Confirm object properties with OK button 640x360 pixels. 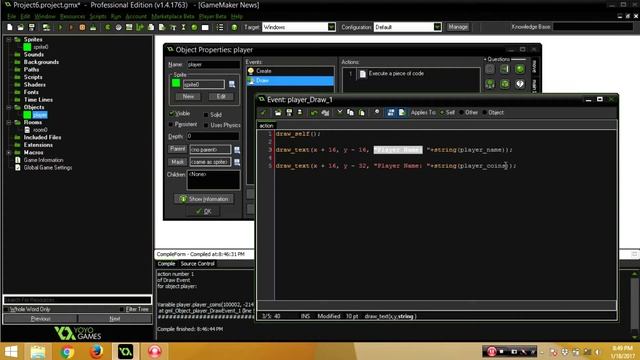[203, 211]
